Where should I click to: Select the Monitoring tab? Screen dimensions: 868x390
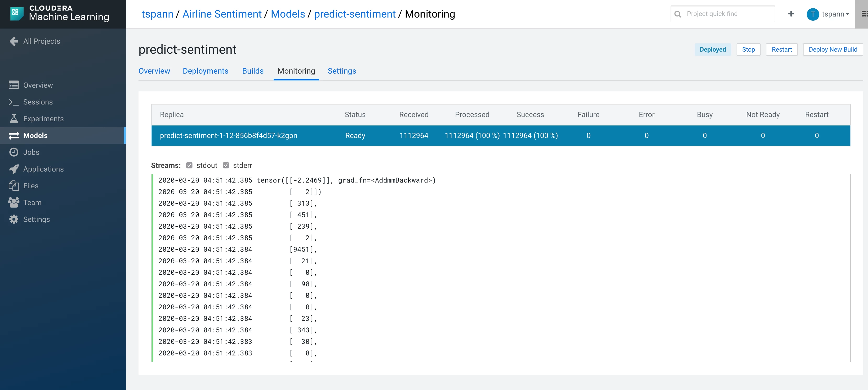click(x=296, y=71)
